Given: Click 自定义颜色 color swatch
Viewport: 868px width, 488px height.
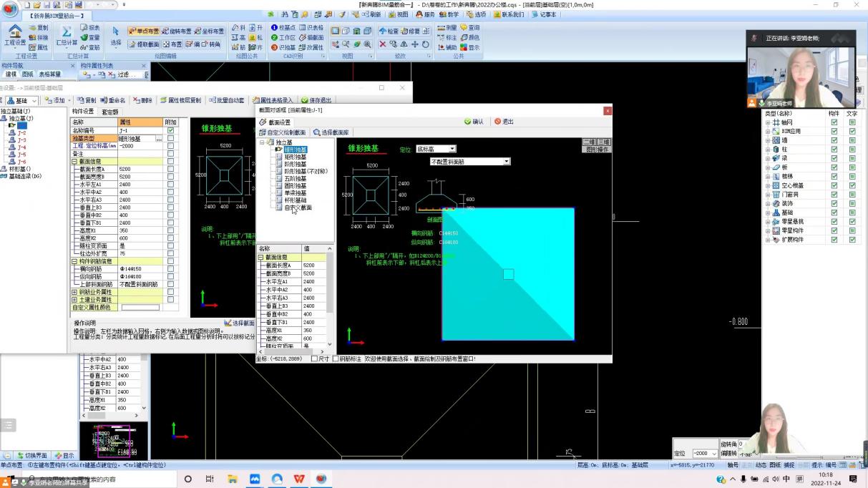Looking at the screenshot, I should 140,308.
